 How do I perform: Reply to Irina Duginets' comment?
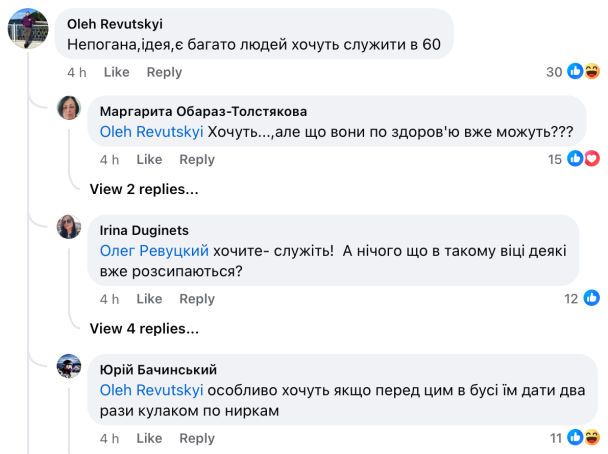197,298
